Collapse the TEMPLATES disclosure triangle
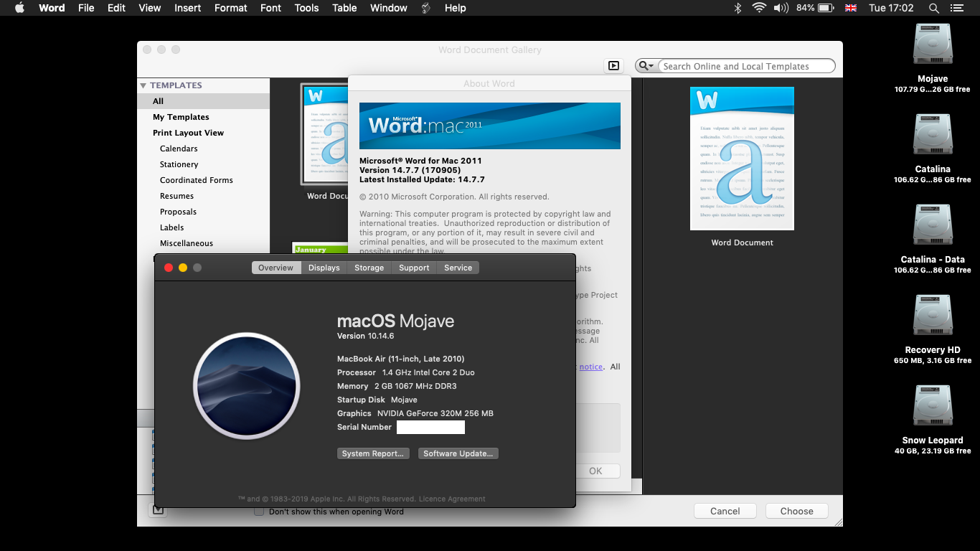This screenshot has height=551, width=980. click(x=143, y=85)
